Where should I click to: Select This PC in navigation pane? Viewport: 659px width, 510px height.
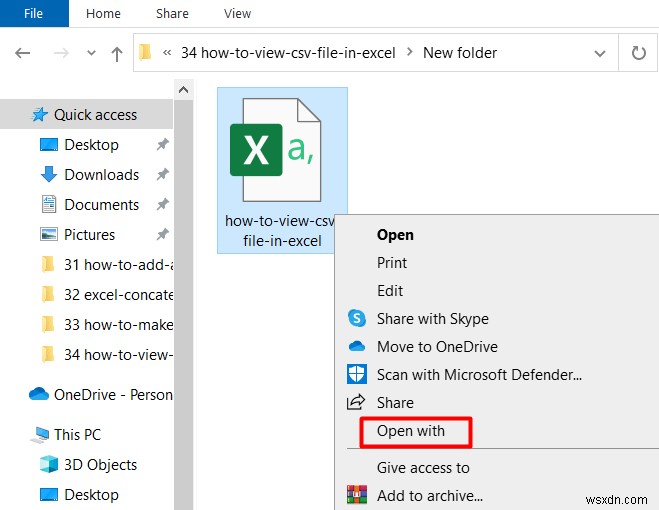[77, 434]
